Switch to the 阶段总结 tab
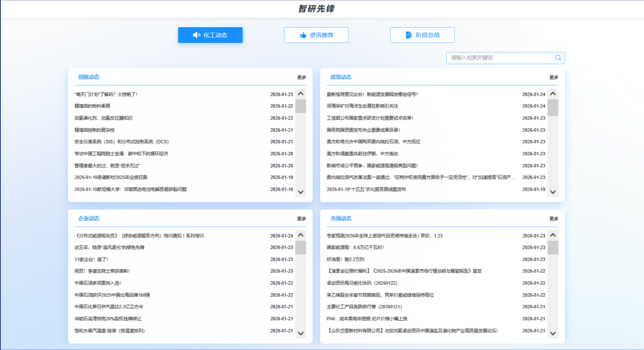The height and width of the screenshot is (350, 644). click(x=422, y=35)
